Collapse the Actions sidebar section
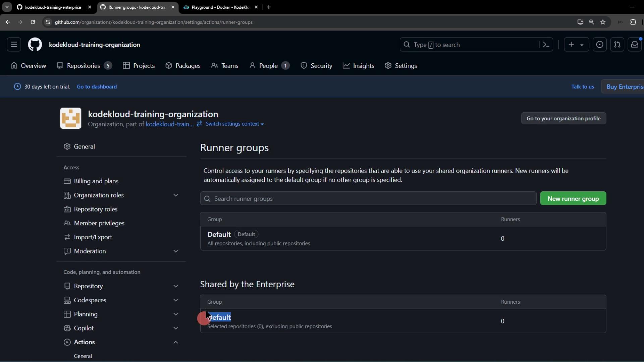The height and width of the screenshot is (362, 644). [175, 342]
